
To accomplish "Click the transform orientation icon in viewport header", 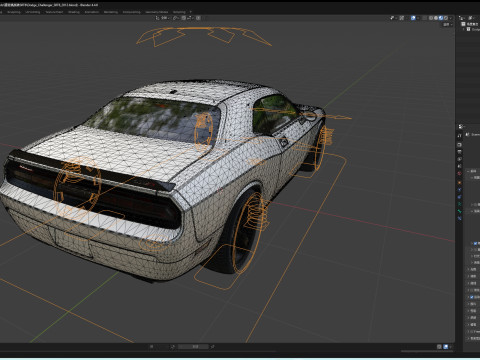I will point(157,18).
